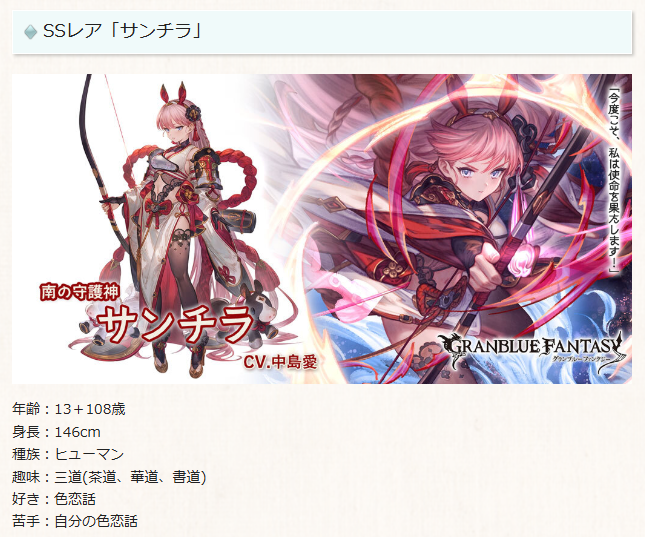The image size is (645, 537).
Task: Click the CV.中島愛 voice actor label
Action: [x=281, y=362]
